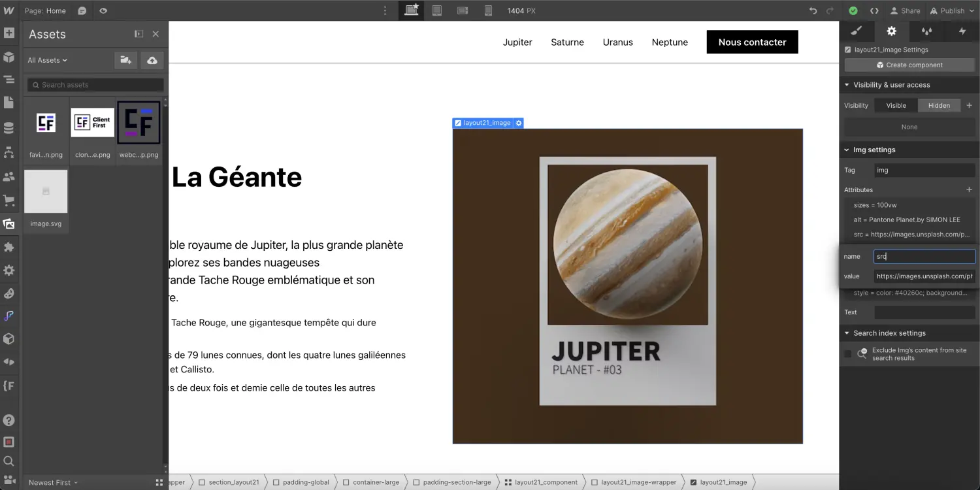Set visibility to Hidden
This screenshot has width=980, height=490.
[939, 105]
